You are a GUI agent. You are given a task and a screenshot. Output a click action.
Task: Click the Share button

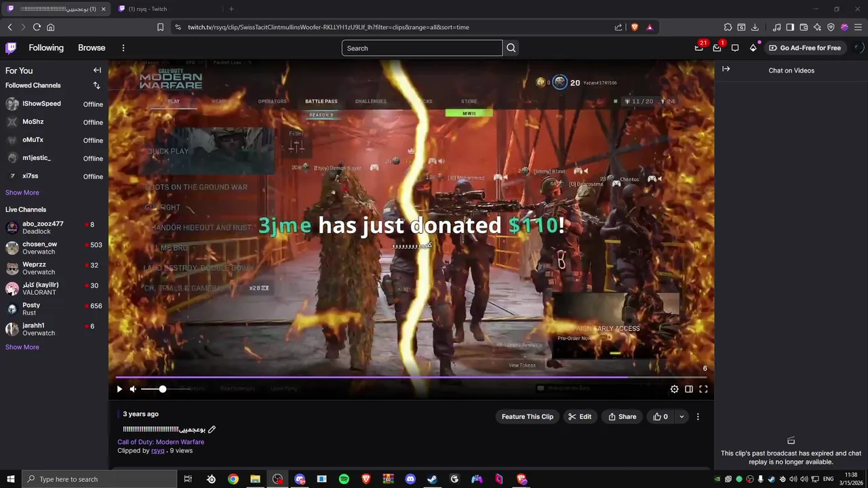(623, 417)
